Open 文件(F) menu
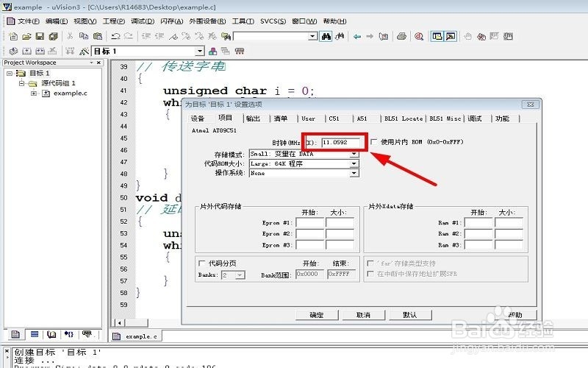This screenshot has width=588, height=368. tap(29, 21)
